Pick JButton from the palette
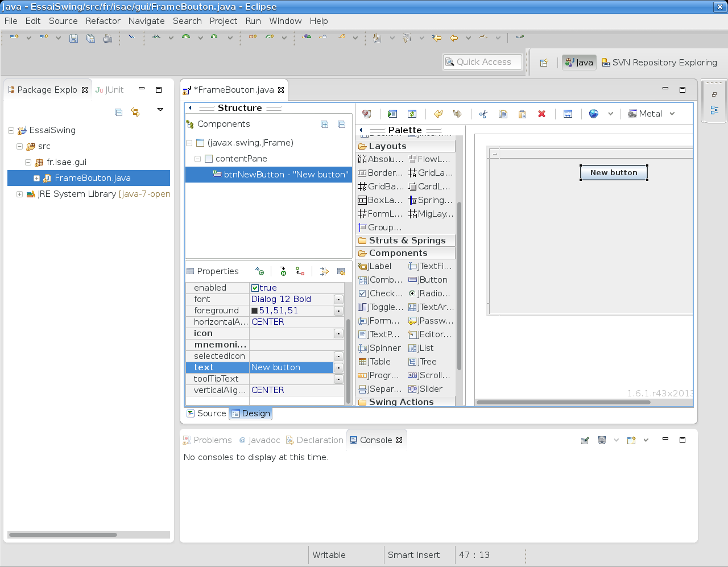The width and height of the screenshot is (728, 567). click(428, 280)
